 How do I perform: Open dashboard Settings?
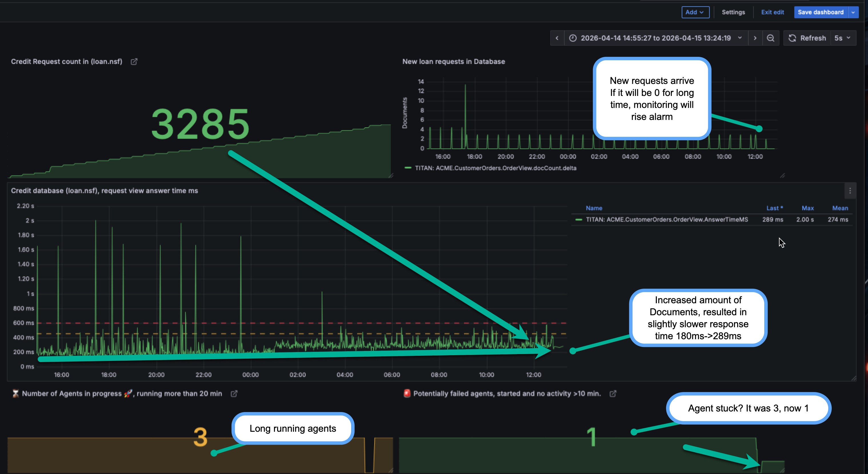(x=733, y=12)
